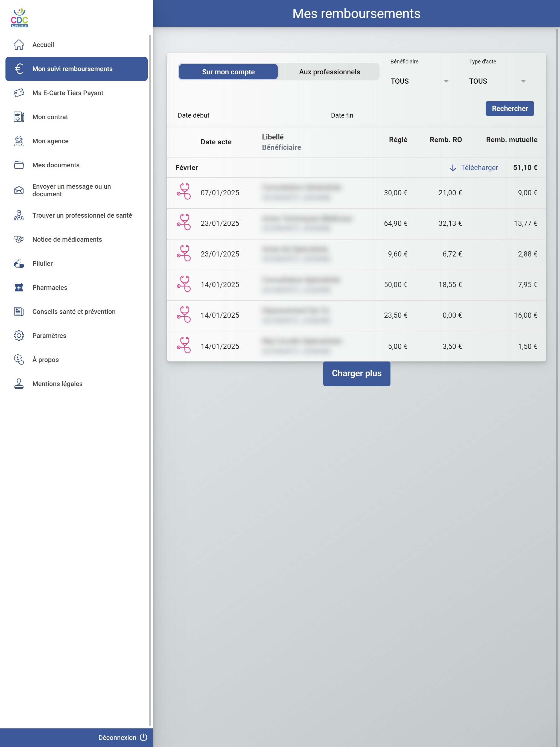Click stethoscope icon of the 64,90 € row
560x747 pixels.
pos(184,222)
